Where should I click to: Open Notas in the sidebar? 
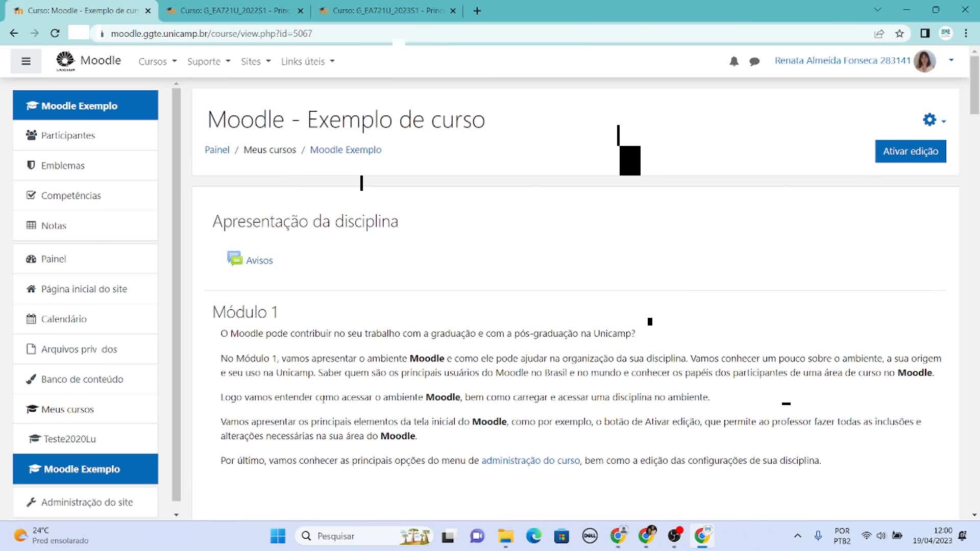coord(85,226)
